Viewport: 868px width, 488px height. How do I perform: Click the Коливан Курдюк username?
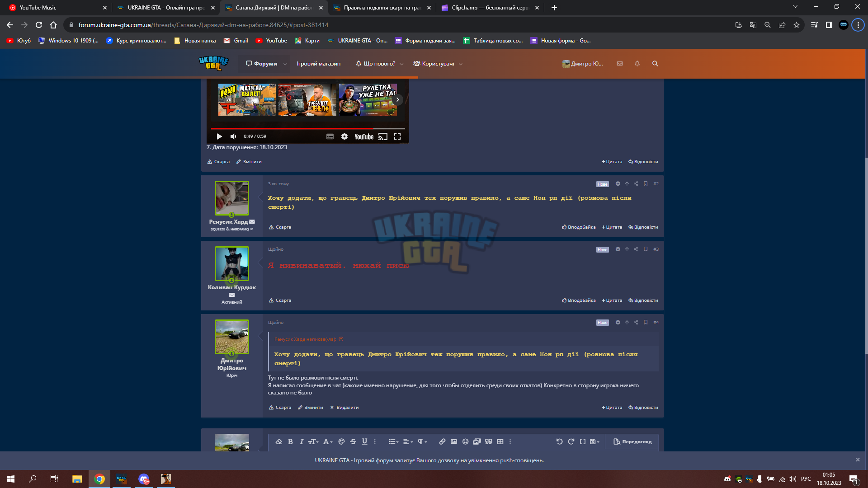[x=232, y=287]
